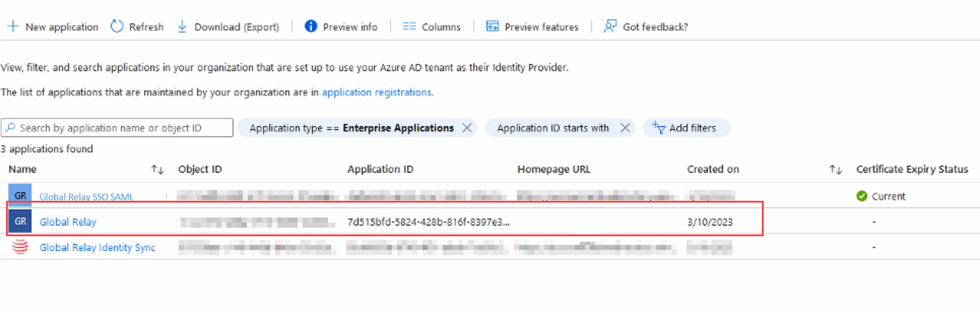Click application ID 7d515bfd-5824-428b cell
This screenshot has height=312, width=980.
tap(428, 222)
